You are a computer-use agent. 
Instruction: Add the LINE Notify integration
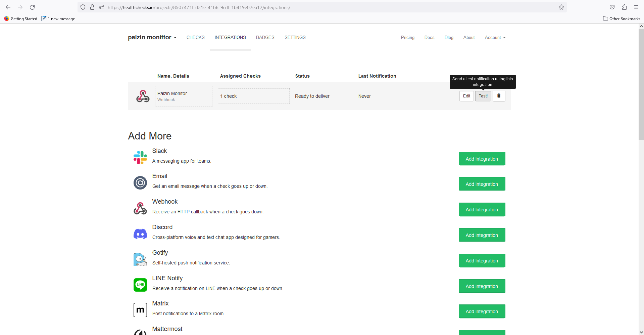coord(482,286)
